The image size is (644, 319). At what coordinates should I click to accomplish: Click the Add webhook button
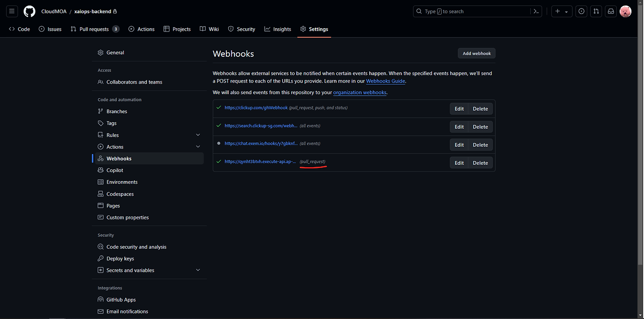tap(476, 53)
